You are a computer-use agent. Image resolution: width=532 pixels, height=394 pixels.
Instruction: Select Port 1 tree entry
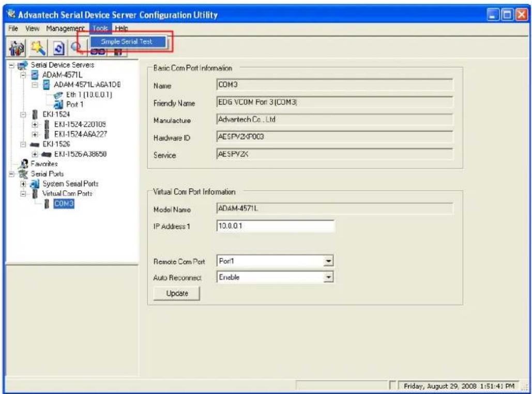coord(74,104)
